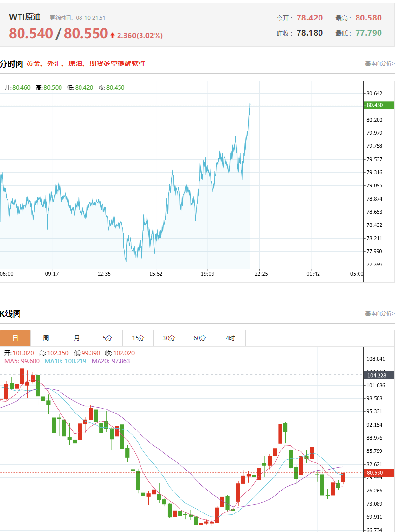Click the green 80.450 price label
399x532 pixels.
[379, 105]
